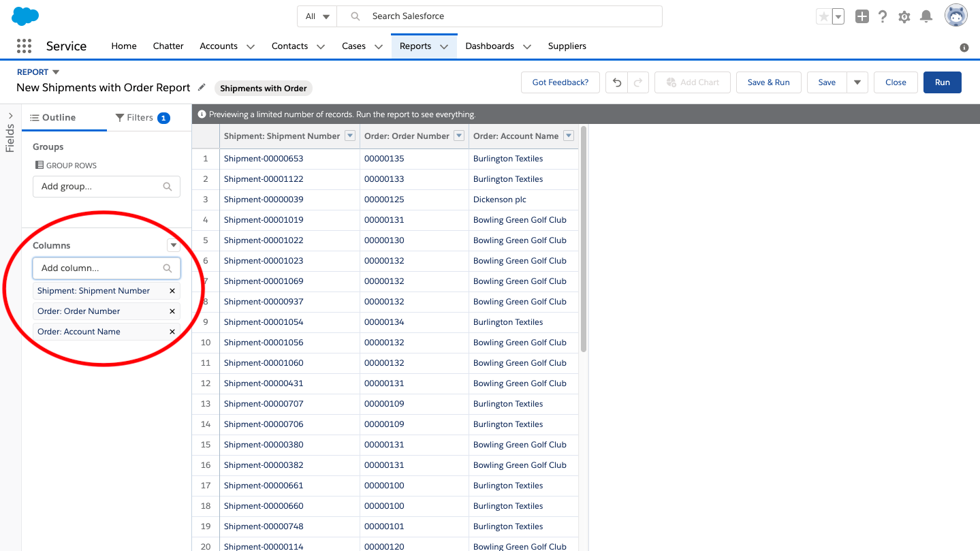Screen dimensions: 980x551
Task: Open the Shipment-00000653 link
Action: 264,159
